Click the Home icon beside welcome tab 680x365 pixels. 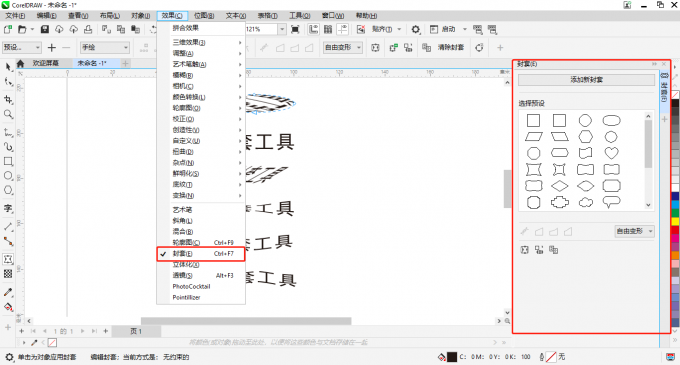20,63
